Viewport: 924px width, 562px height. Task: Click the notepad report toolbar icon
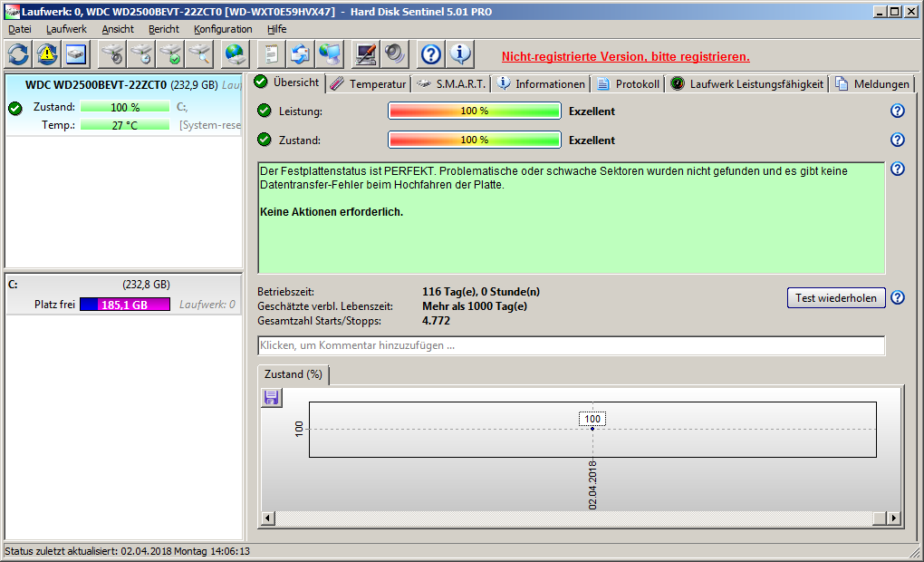point(271,54)
